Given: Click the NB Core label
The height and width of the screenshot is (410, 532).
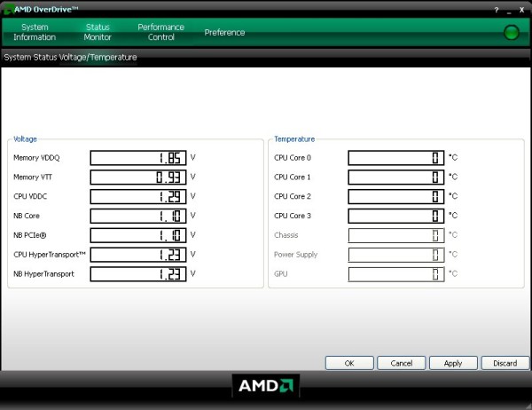Looking at the screenshot, I should click(x=27, y=216).
